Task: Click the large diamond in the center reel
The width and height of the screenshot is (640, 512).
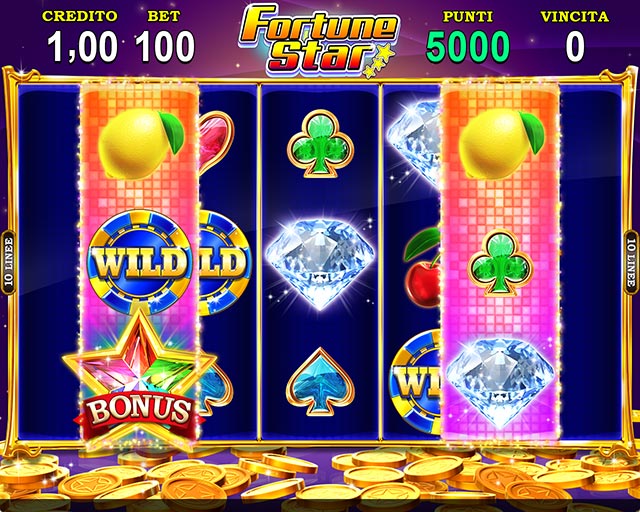Action: tap(320, 264)
